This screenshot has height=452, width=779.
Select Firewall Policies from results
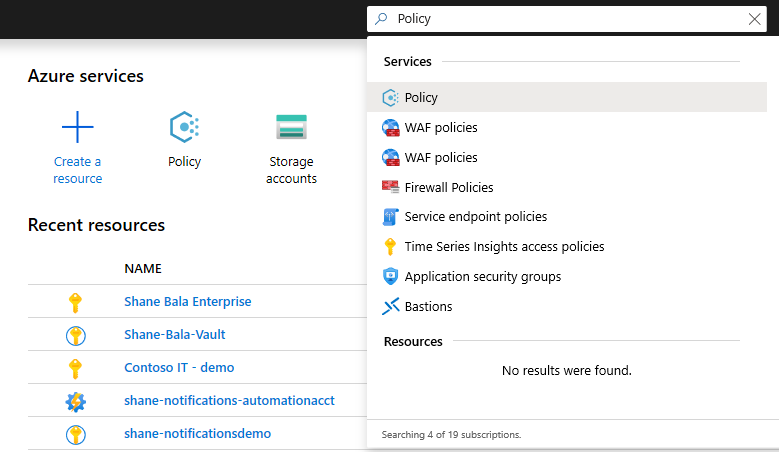[x=567, y=187]
